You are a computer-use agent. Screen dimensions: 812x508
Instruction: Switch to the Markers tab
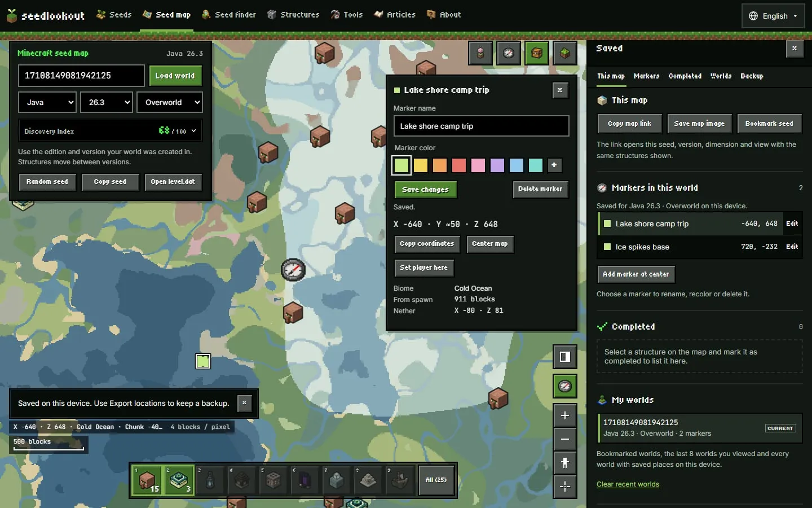click(646, 76)
